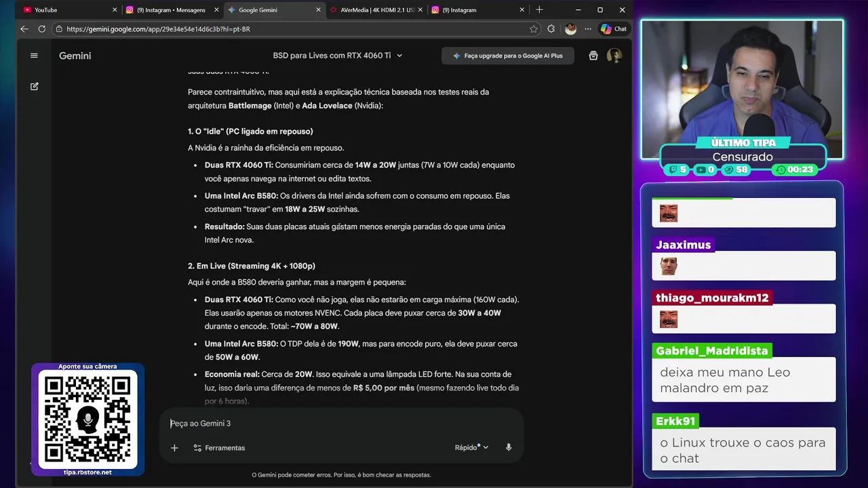868x488 pixels.
Task: Bookmark this page with the star icon
Action: [x=534, y=29]
